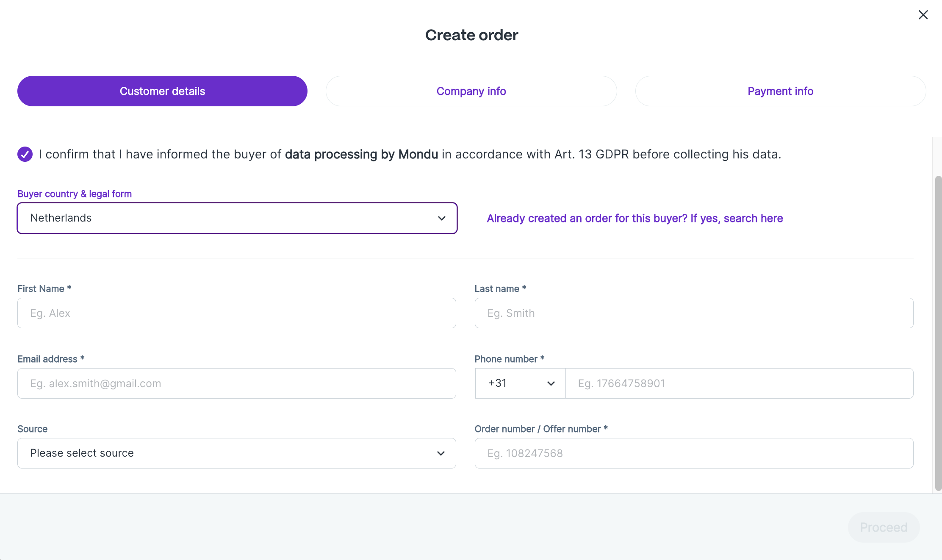Switch to the Payment info tab

pos(780,91)
